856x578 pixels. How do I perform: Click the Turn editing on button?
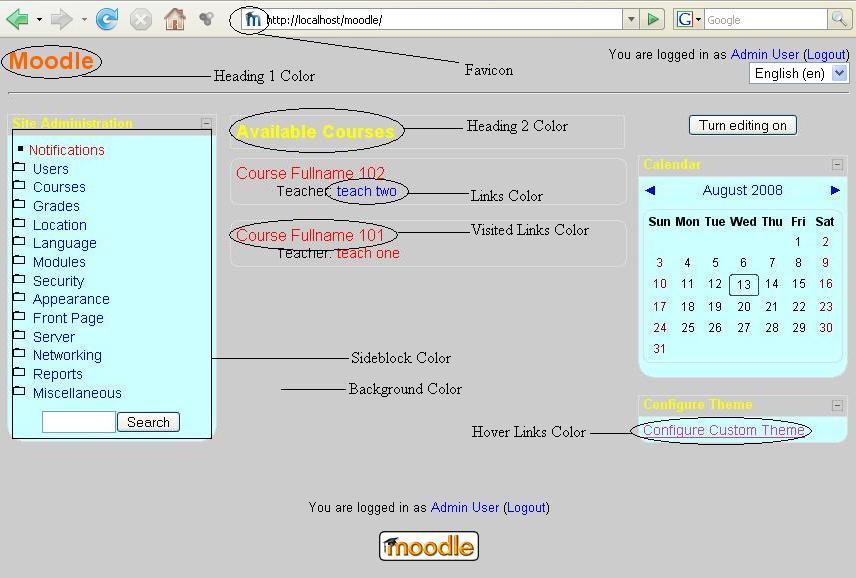[x=742, y=125]
